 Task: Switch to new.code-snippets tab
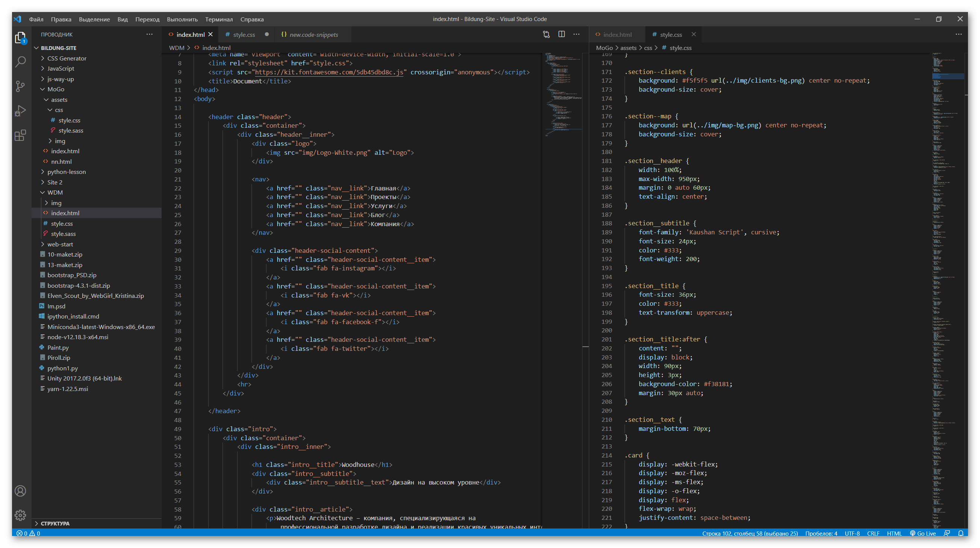coord(313,34)
